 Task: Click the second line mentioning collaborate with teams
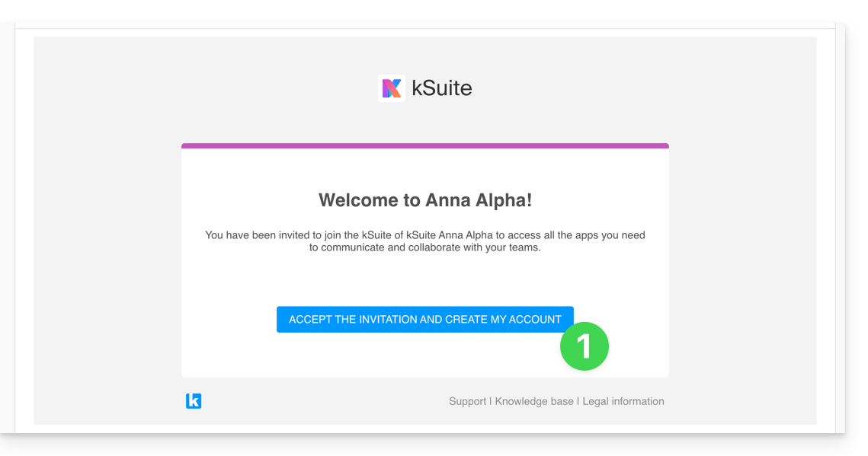(425, 247)
